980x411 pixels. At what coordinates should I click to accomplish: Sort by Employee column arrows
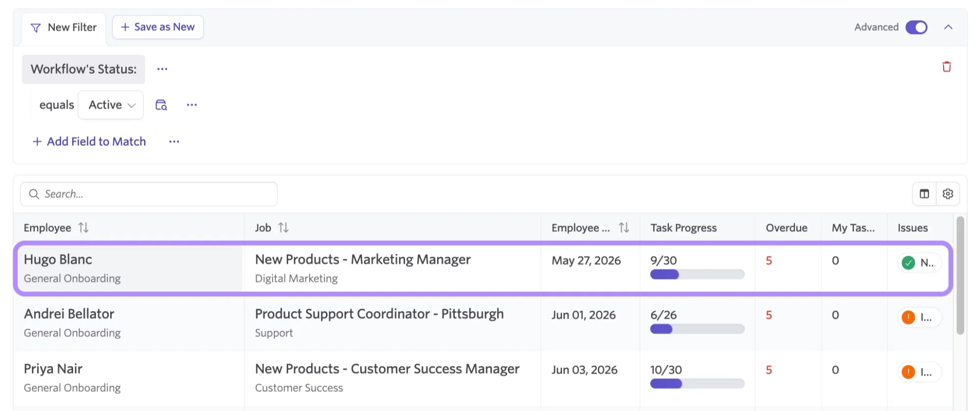pos(83,228)
